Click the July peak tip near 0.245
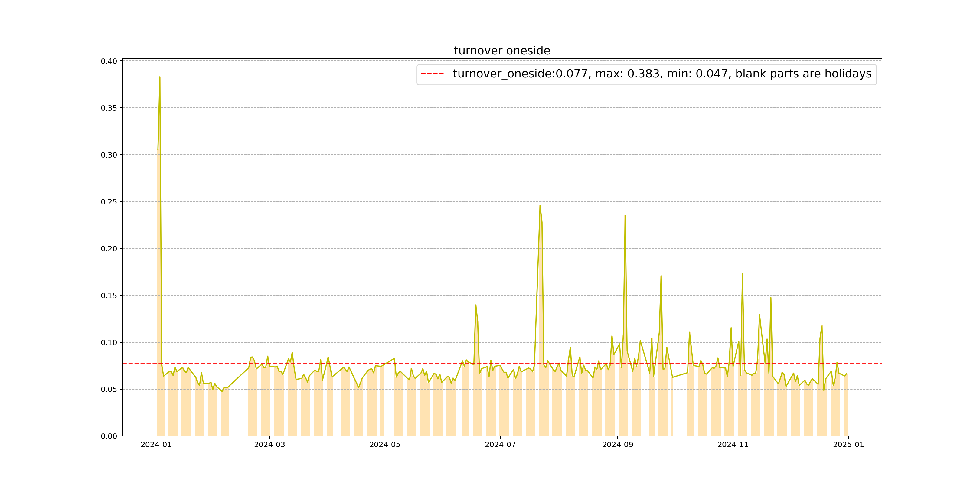The image size is (980, 490). [x=540, y=206]
